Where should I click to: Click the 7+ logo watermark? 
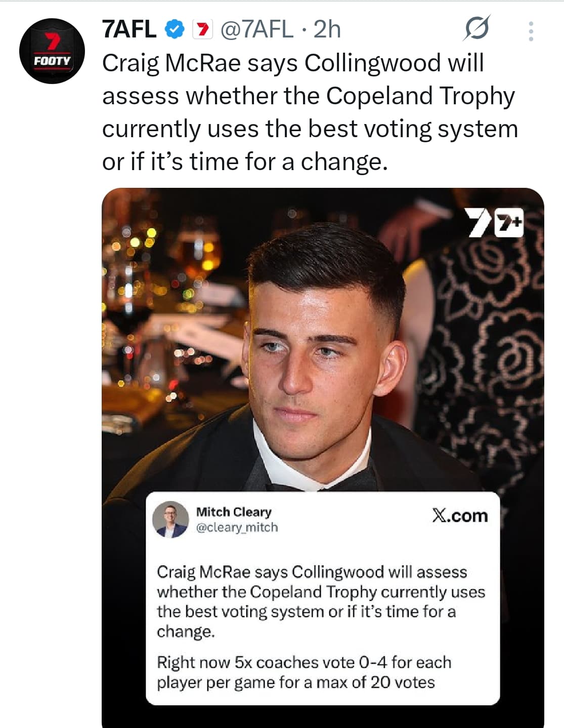pyautogui.click(x=511, y=223)
